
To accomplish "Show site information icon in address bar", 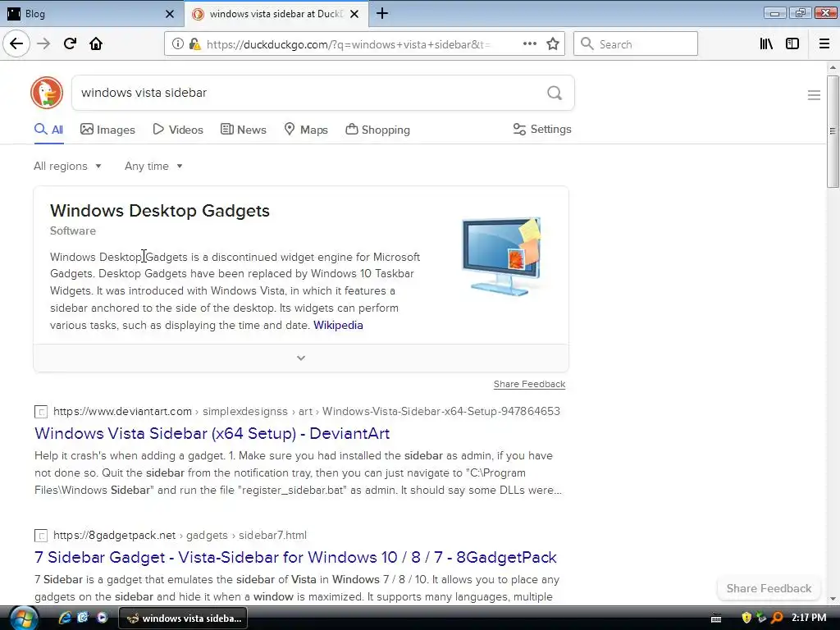I will pos(177,44).
